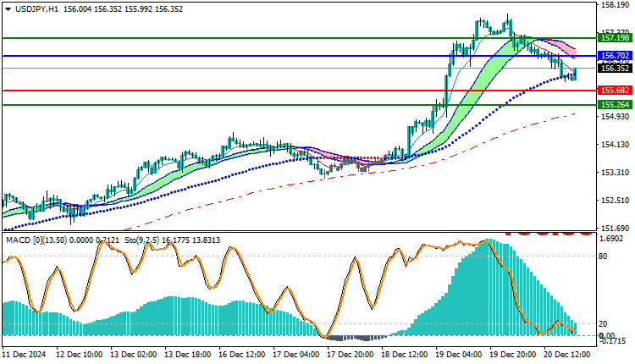Click the 153.310 price scale value
Screen dimensions: 635x364
coord(616,173)
